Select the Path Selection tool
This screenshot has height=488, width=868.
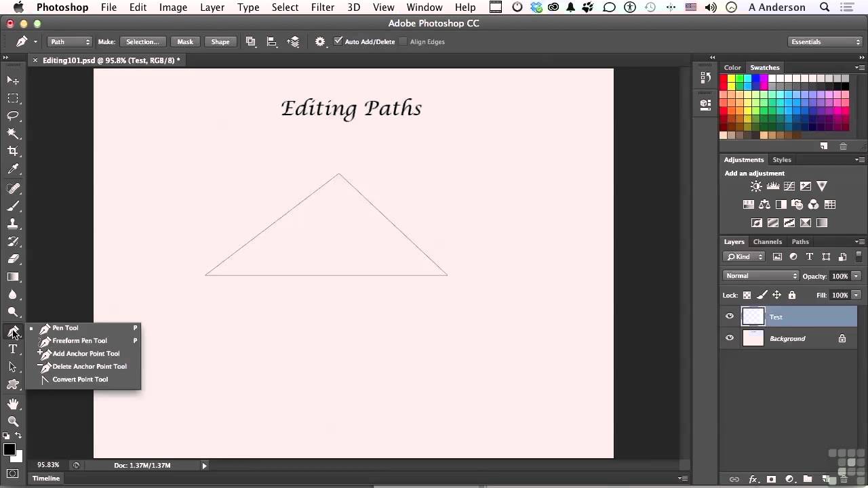(14, 367)
